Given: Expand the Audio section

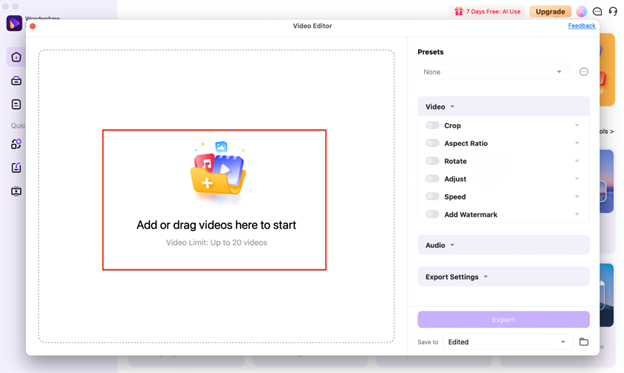Looking at the screenshot, I should coord(503,245).
